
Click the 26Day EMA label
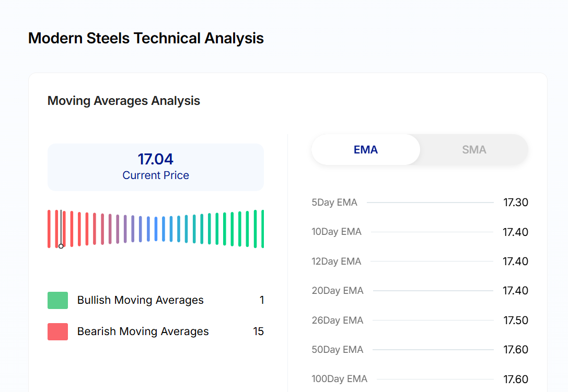338,320
